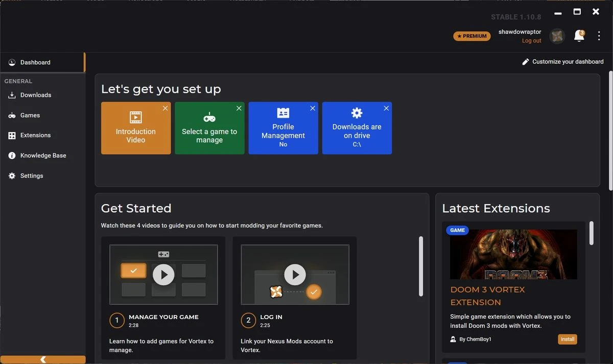Click the gamepad icon on Select game tile

coord(209,117)
